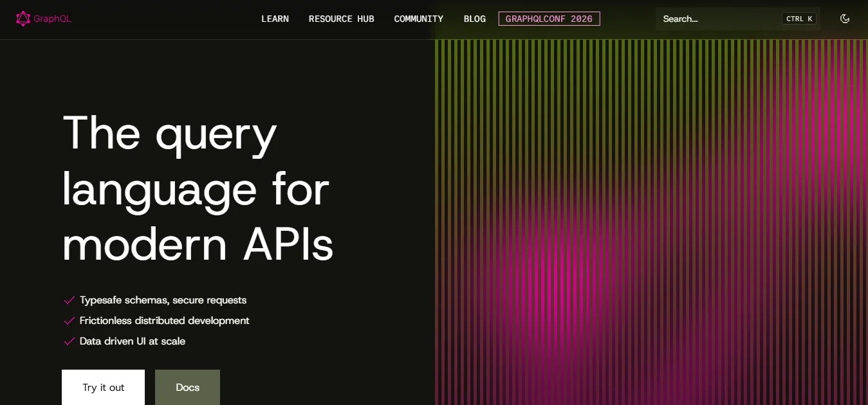Screen dimensions: 868x405
Task: Click the GraphQL wordmark in the header
Action: pos(53,18)
